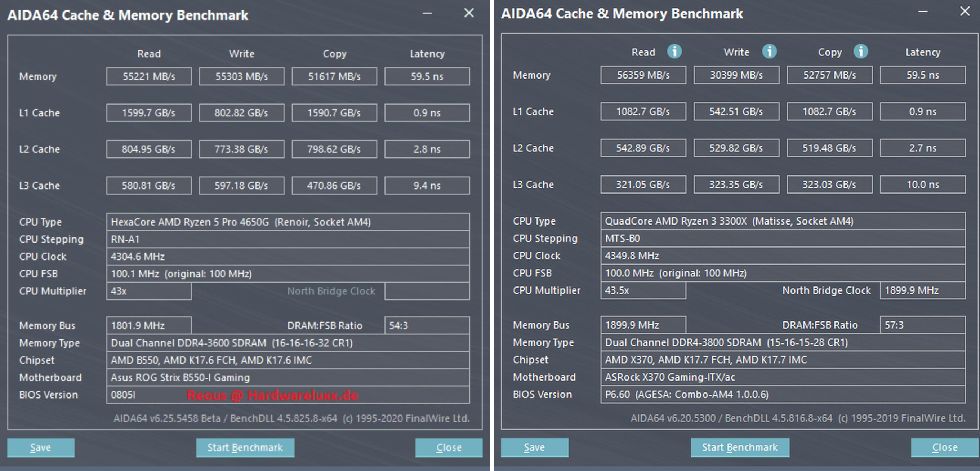Screen dimensions: 980x471
Task: Click the Close button in left window
Action: [449, 448]
